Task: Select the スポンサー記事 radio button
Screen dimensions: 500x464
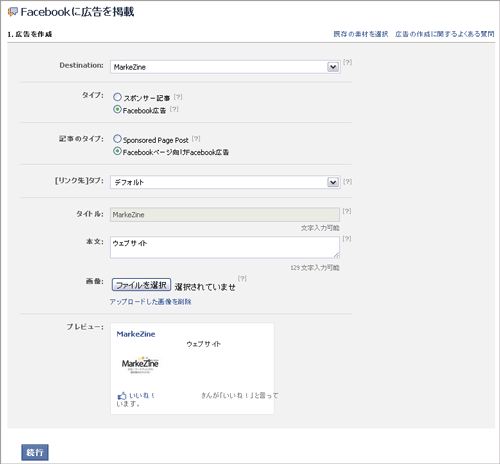Action: [x=117, y=97]
